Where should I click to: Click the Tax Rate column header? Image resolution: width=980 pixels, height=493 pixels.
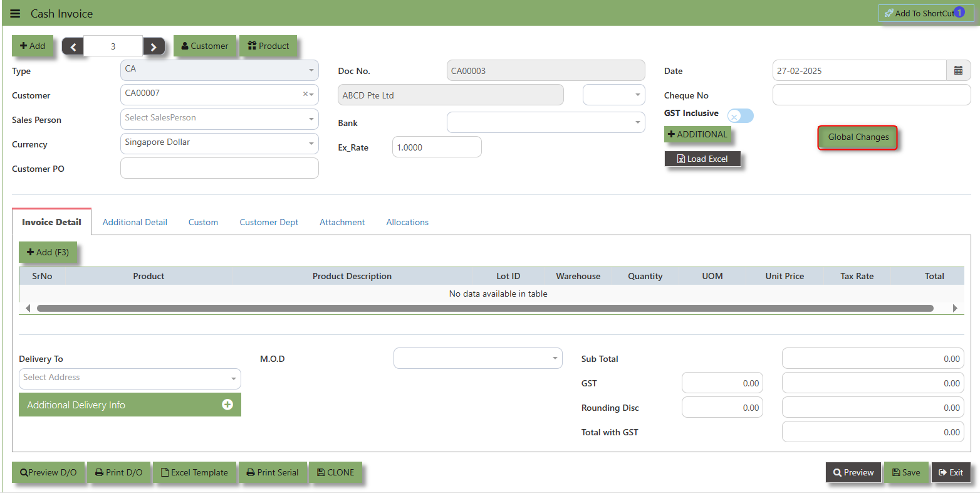[x=857, y=276]
